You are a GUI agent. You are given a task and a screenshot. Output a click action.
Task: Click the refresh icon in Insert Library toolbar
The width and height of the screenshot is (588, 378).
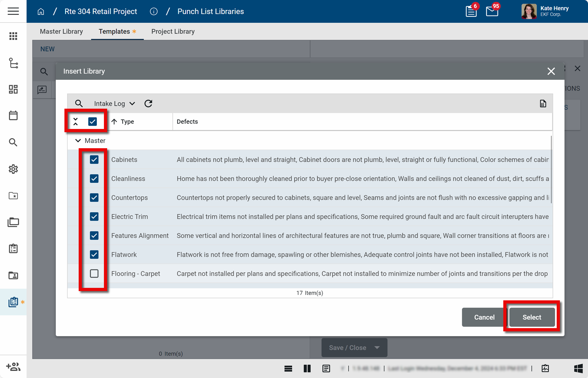tap(148, 104)
